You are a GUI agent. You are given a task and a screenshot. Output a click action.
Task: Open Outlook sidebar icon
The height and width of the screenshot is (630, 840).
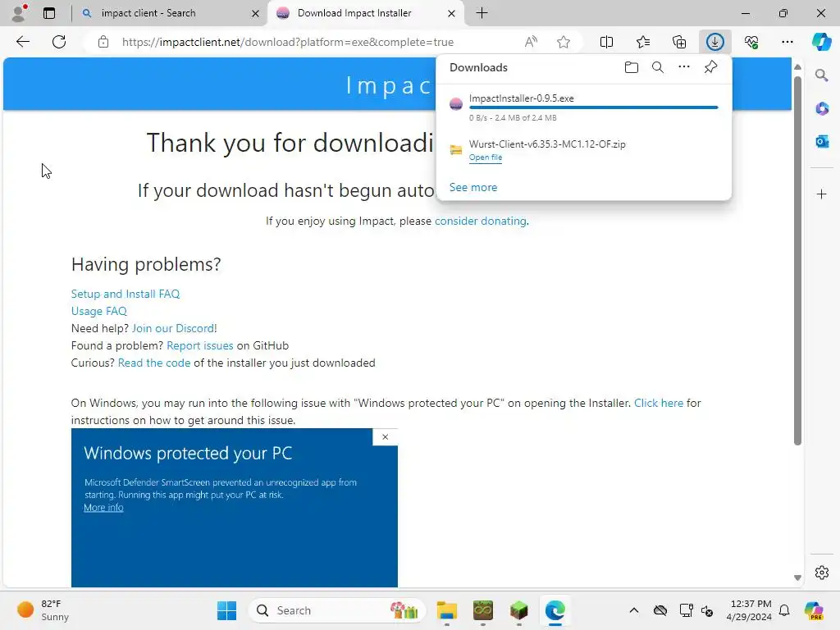click(822, 141)
